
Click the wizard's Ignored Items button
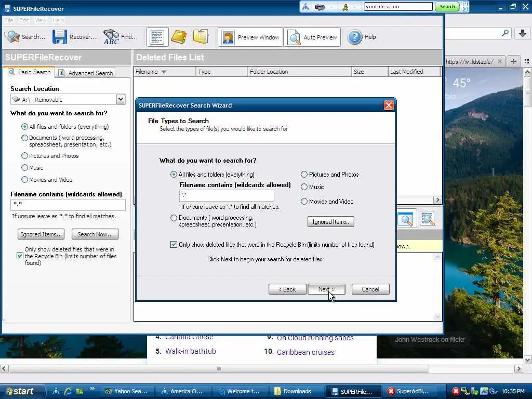point(331,221)
